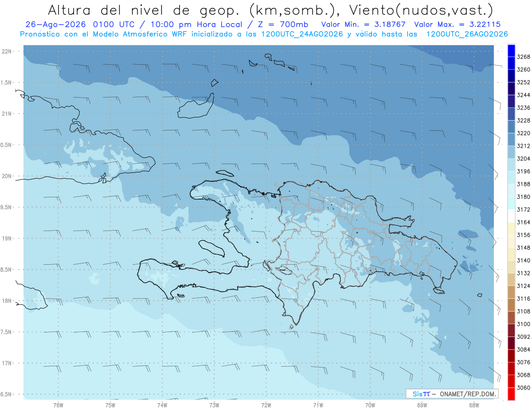Click the 3164 colorbar value
532x411 pixels.
(x=523, y=222)
